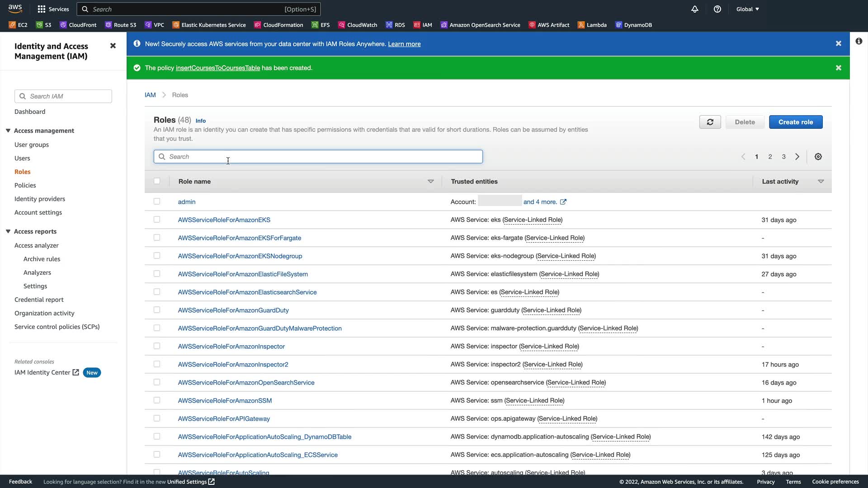Click the roles search input field
Image resolution: width=868 pixels, height=488 pixels.
318,157
